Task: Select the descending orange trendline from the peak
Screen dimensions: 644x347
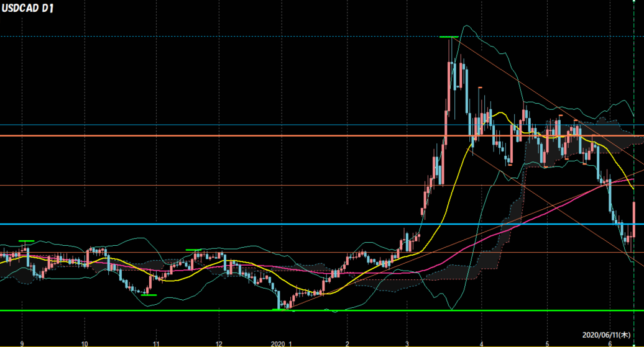Action: point(546,101)
